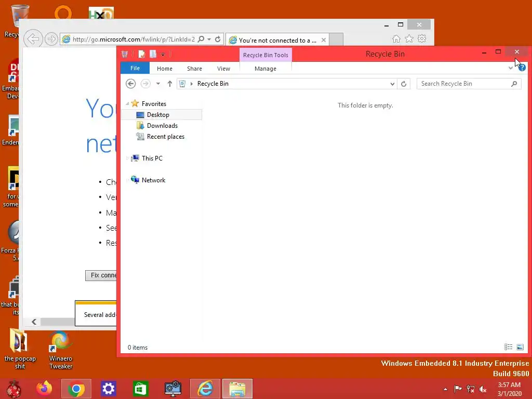Refresh the Recycle Bin folder view
This screenshot has width=532, height=399.
point(403,84)
